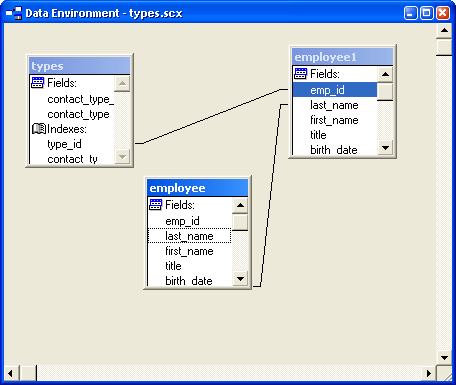Viewport: 456px width, 385px height.
Task: Select first_name field in employee1 table
Action: (334, 120)
